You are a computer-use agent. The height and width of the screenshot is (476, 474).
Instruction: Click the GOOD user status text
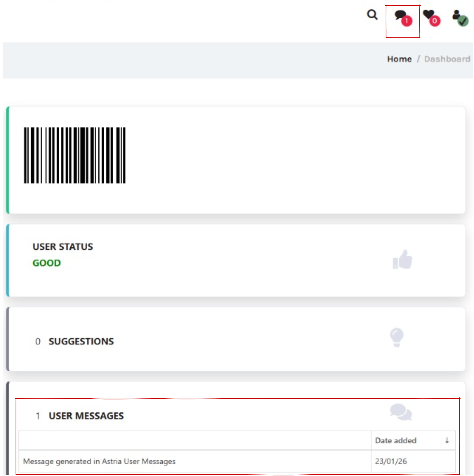(x=46, y=263)
